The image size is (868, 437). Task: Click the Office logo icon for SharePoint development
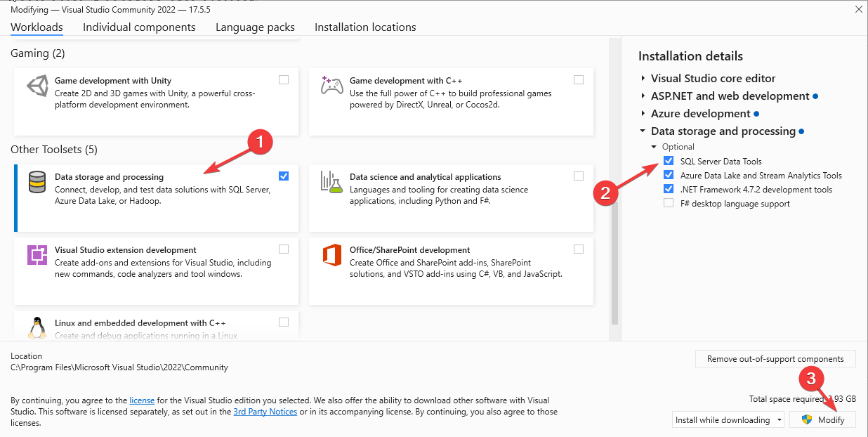(331, 254)
